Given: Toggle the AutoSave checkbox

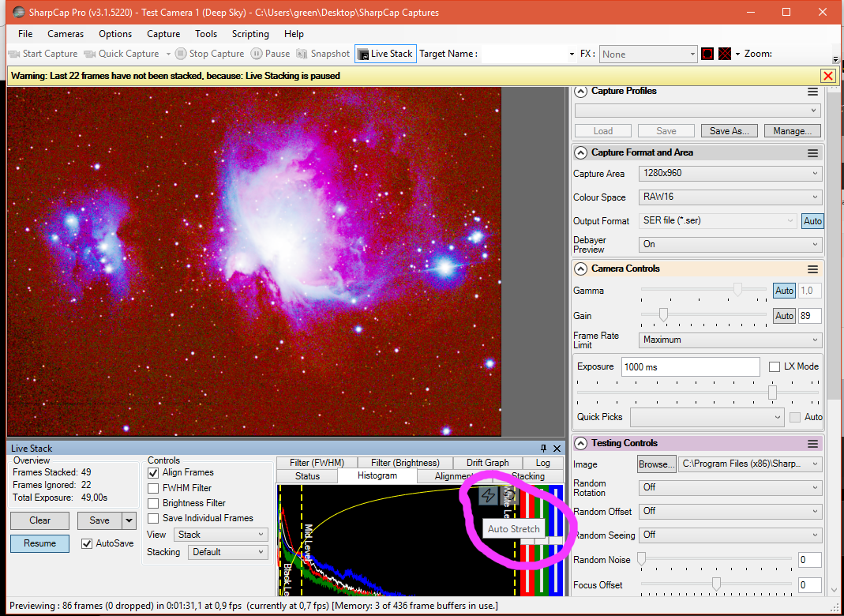Looking at the screenshot, I should pyautogui.click(x=87, y=543).
